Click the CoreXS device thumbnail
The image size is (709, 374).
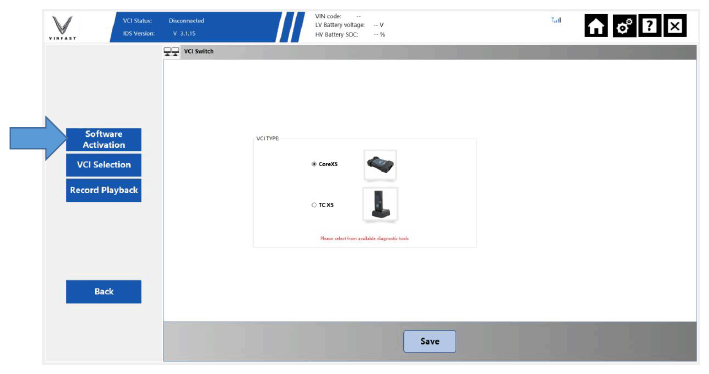380,165
